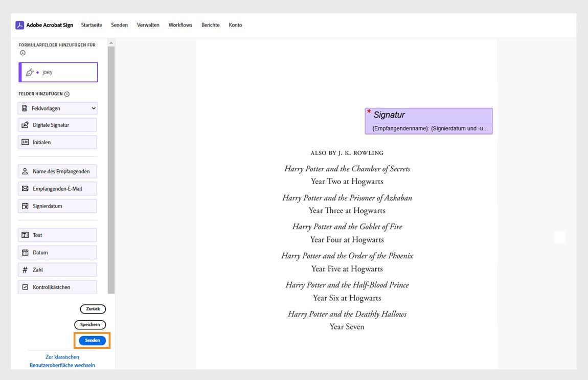Click the 'ALSO BY J. K. ROWLING' heading
This screenshot has height=380, width=588.
coord(347,153)
